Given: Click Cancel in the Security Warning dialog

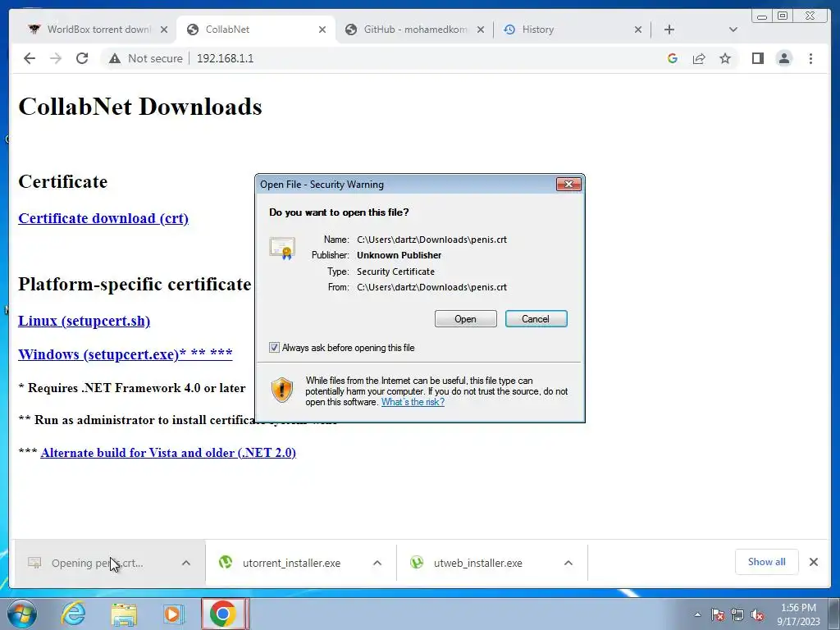Looking at the screenshot, I should point(536,319).
